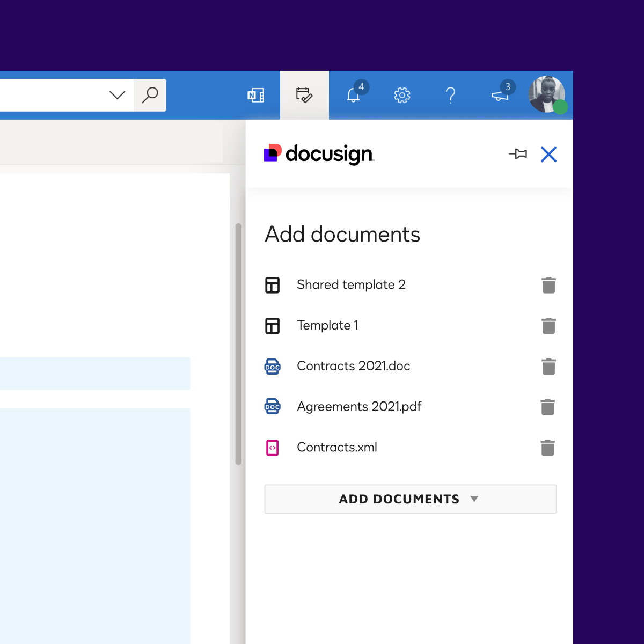Delete Shared template 2
Screen dimensions: 644x644
[x=548, y=285]
